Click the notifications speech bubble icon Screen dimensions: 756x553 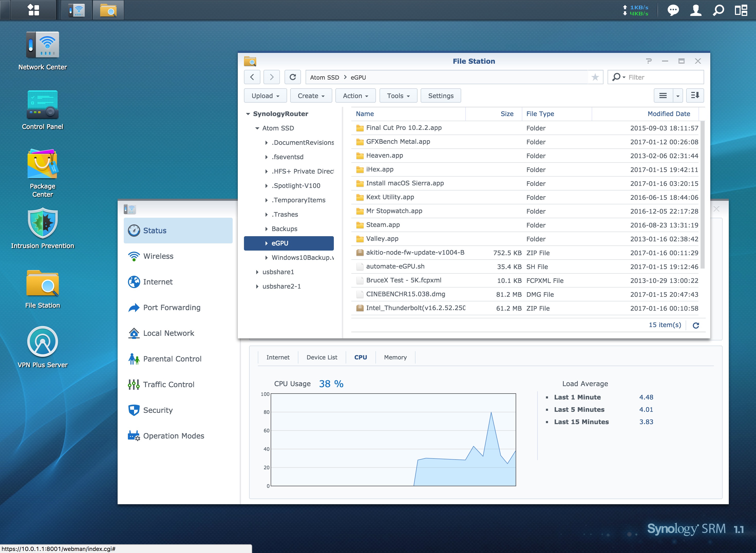673,10
